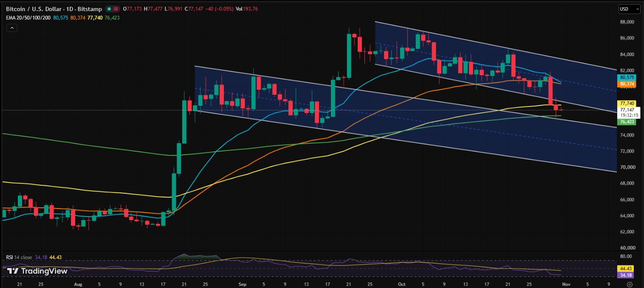Click the green market status dot

click(109, 9)
